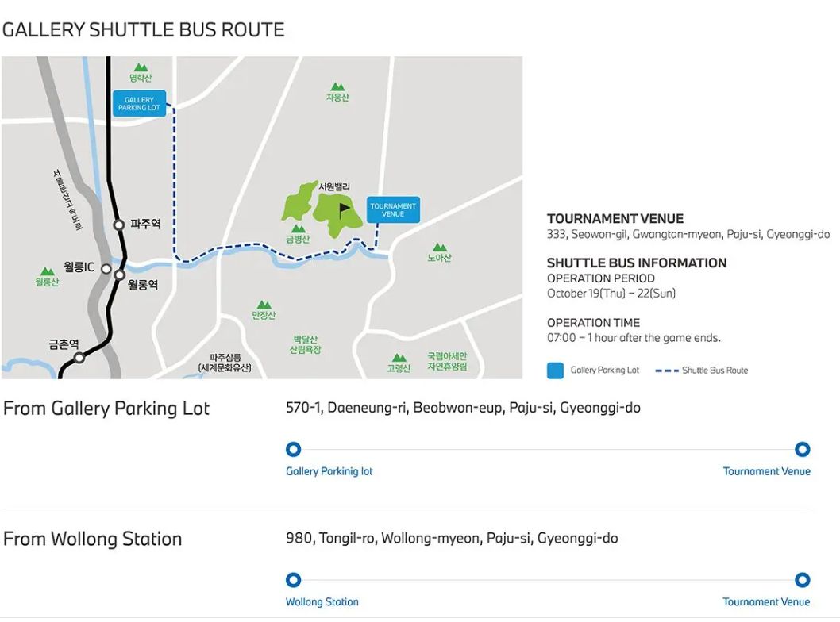
Task: Click the 금촌역 station circle marker
Action: (79, 357)
